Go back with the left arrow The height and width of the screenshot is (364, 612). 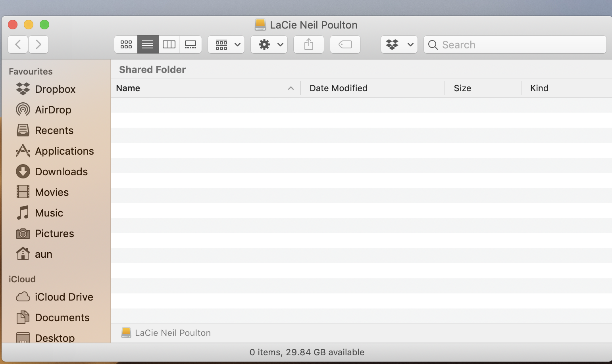[x=18, y=44]
